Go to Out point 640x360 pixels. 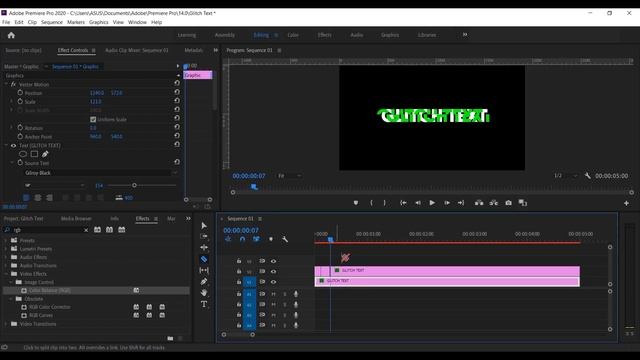(x=461, y=203)
